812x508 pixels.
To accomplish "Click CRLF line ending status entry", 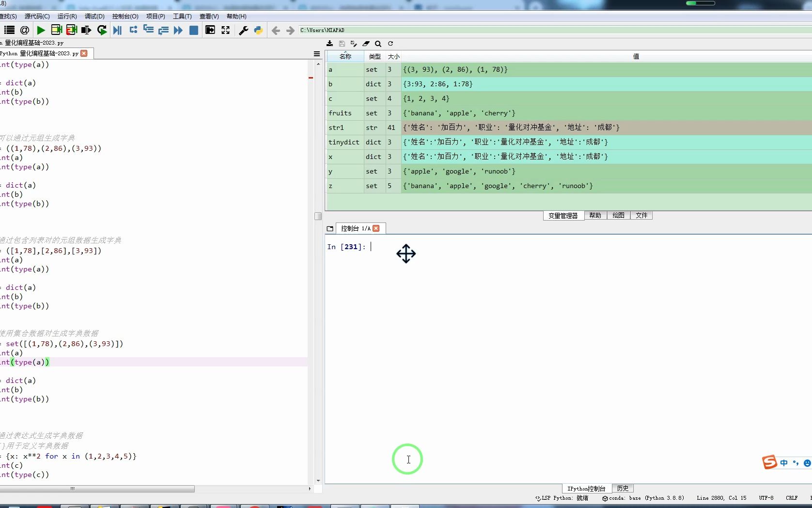I will pos(792,498).
